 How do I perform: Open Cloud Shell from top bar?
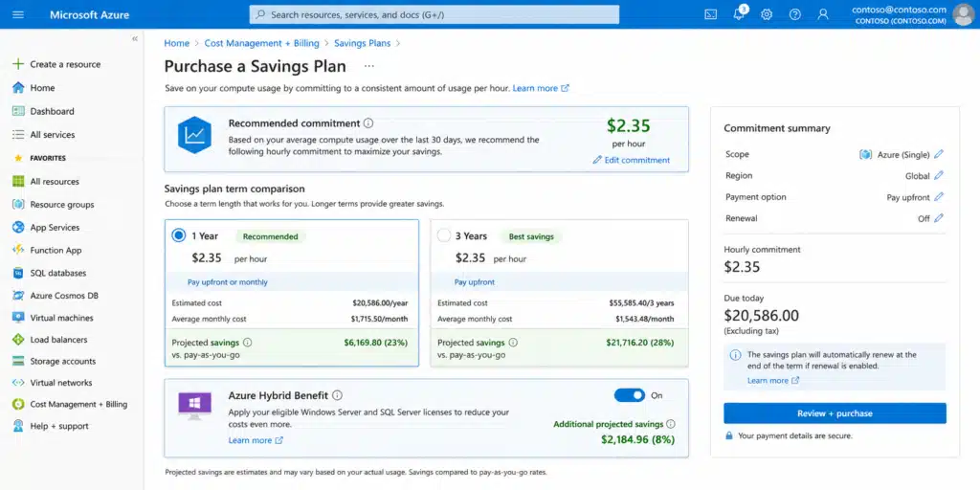pyautogui.click(x=711, y=14)
